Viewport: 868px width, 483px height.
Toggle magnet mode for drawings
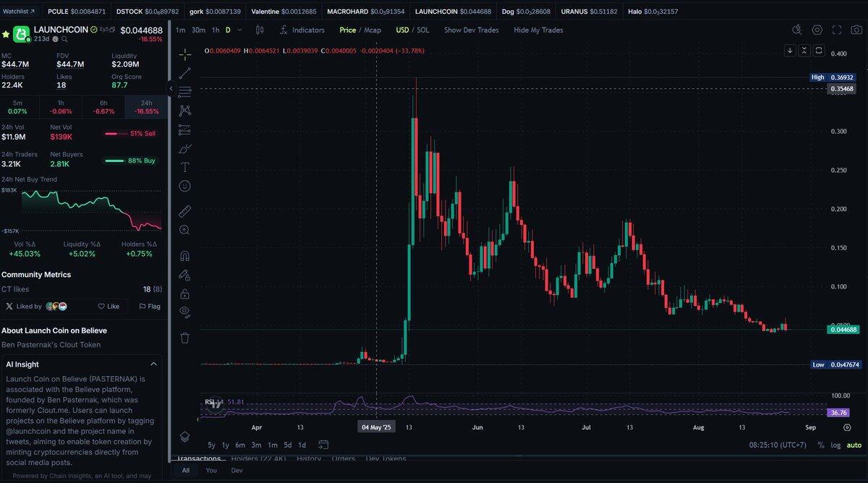pos(184,256)
